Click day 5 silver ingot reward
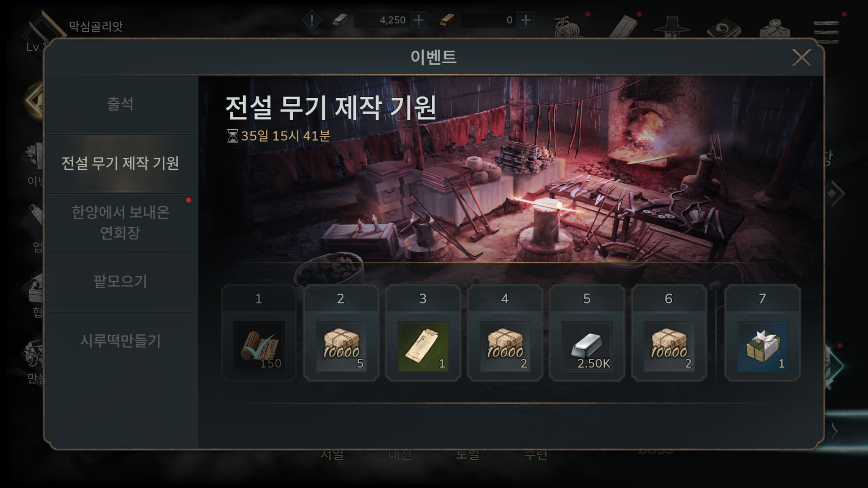868x488 pixels. 587,346
